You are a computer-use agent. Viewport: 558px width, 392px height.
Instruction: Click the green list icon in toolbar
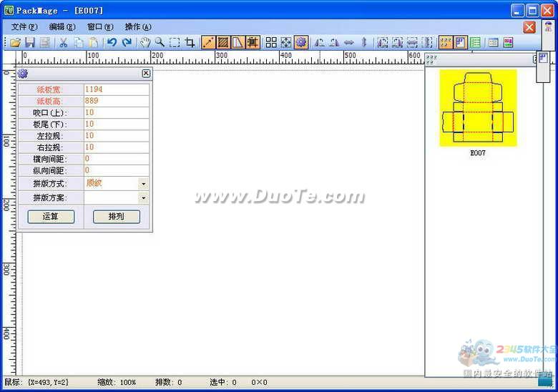pos(476,43)
